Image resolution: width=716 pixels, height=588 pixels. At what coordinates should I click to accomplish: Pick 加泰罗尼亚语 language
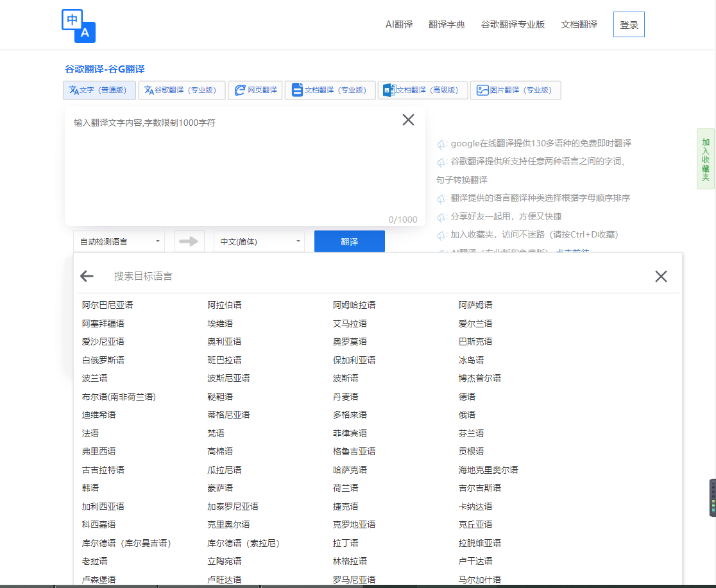click(x=233, y=506)
